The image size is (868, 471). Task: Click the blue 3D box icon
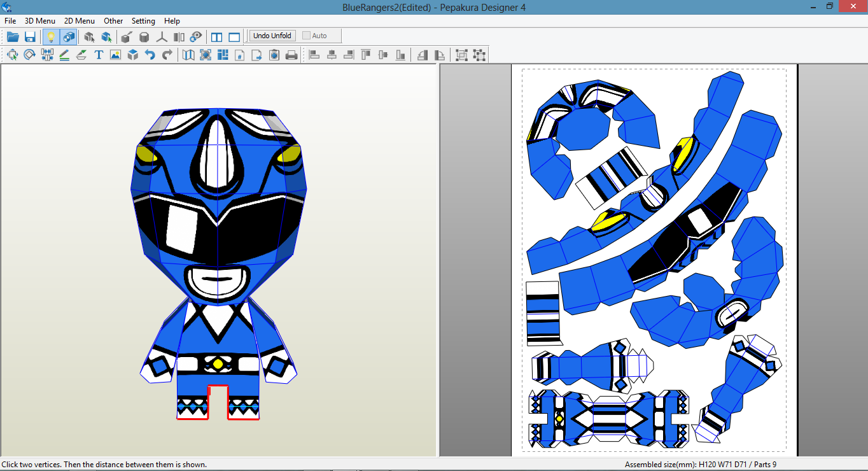132,55
